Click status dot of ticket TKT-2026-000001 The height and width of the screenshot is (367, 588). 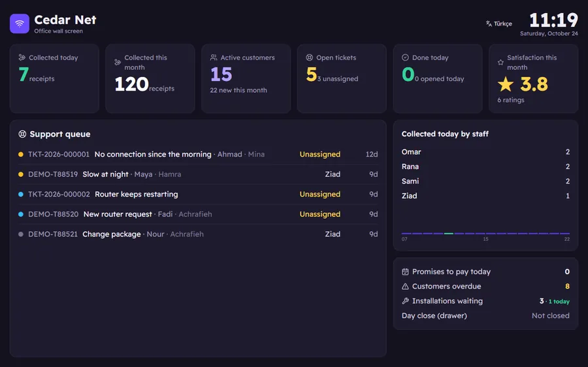coord(21,154)
